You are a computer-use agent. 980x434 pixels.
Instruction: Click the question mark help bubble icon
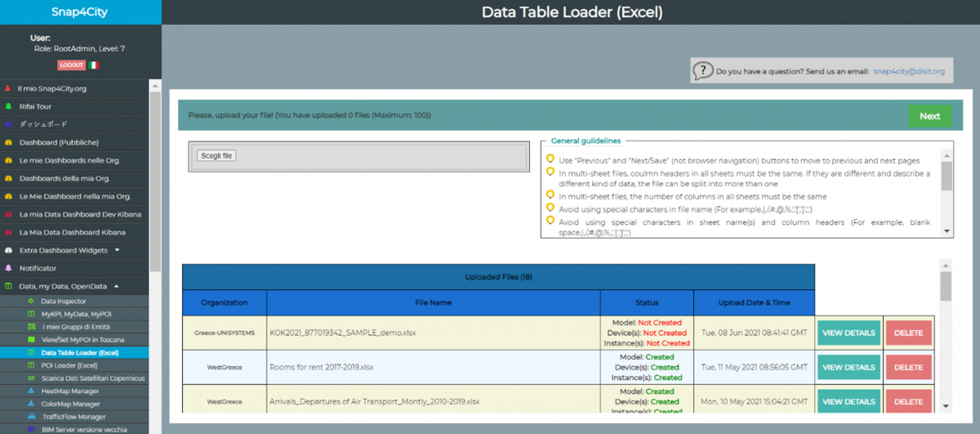pyautogui.click(x=702, y=71)
